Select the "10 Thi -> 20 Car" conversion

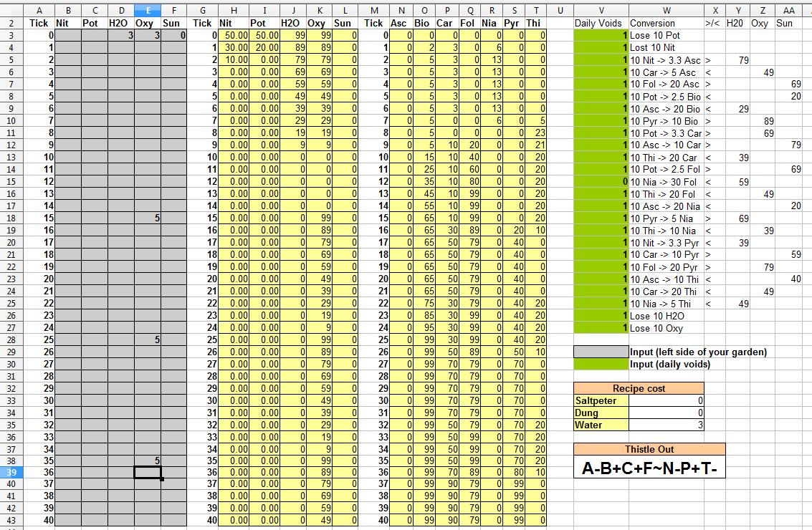(x=667, y=158)
